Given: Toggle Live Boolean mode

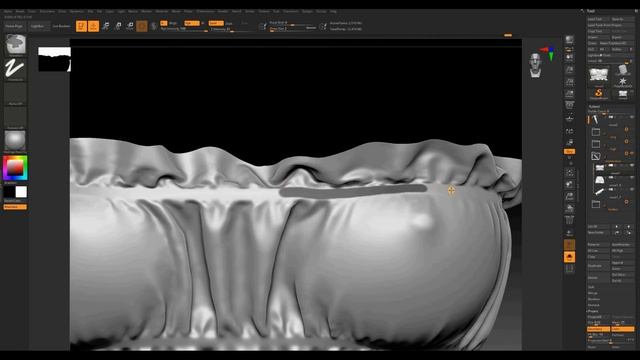Looking at the screenshot, I should 61,26.
